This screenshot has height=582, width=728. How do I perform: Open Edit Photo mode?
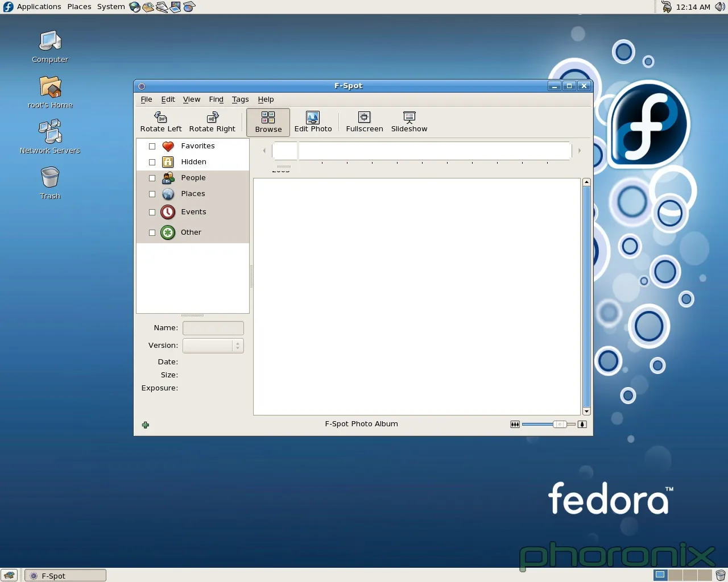[x=313, y=122]
